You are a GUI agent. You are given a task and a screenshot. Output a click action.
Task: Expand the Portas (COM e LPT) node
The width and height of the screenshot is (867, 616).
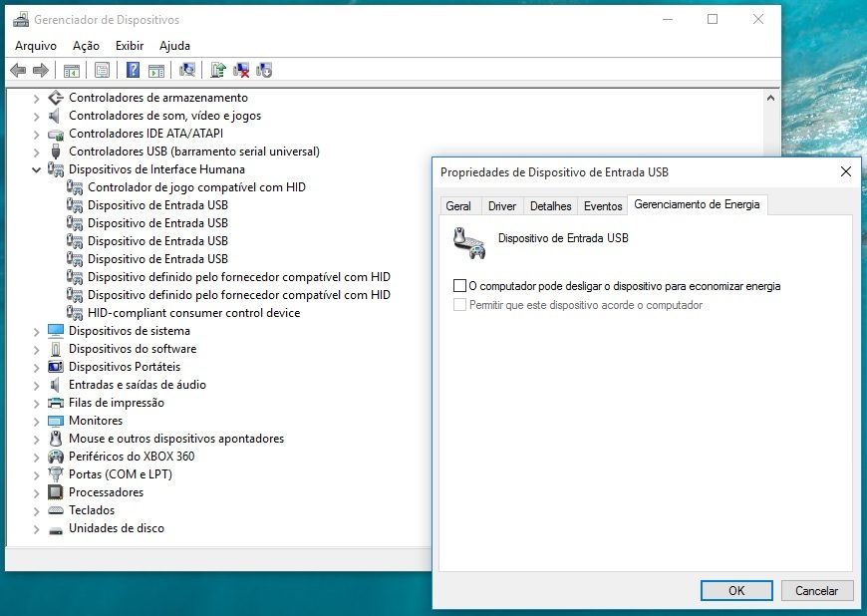point(37,475)
